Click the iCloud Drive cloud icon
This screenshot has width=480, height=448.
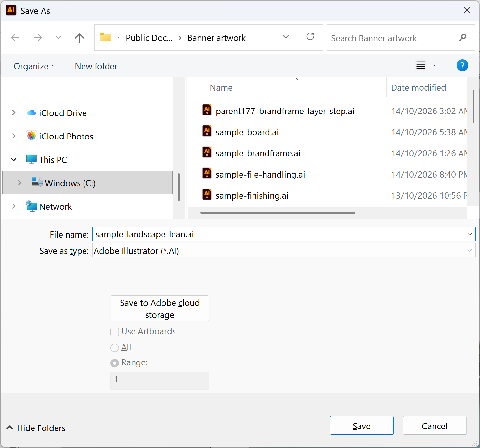[x=32, y=113]
